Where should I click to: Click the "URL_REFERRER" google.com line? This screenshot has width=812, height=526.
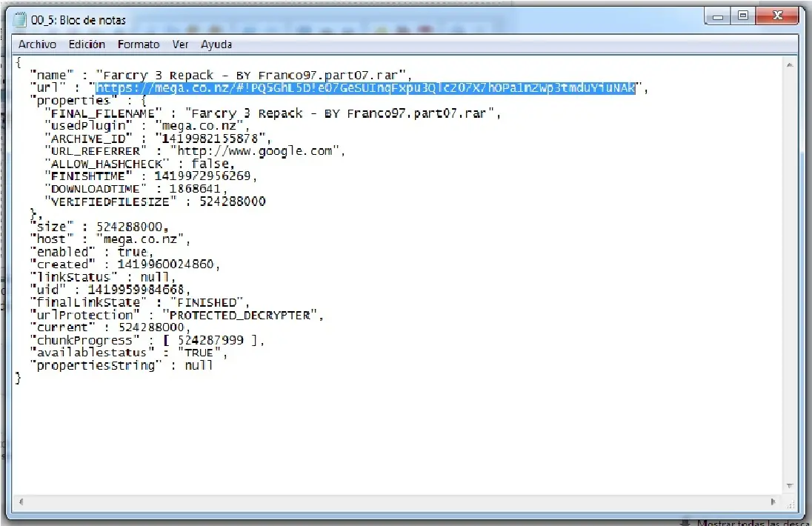pyautogui.click(x=195, y=151)
